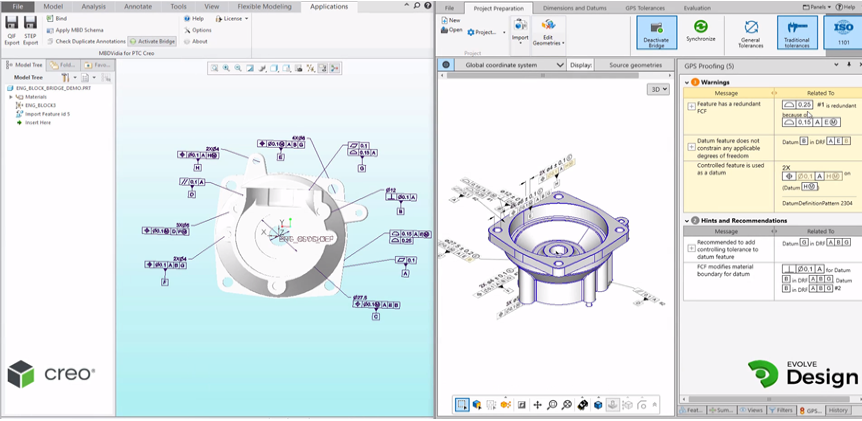Click the Creo command search magnifier
This screenshot has width=862, height=421.
tap(417, 5)
